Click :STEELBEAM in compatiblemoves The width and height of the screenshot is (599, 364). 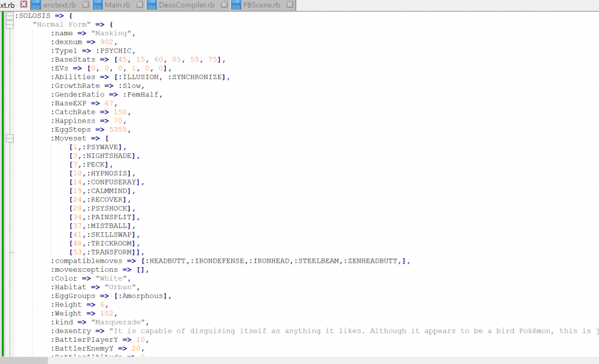pos(316,261)
